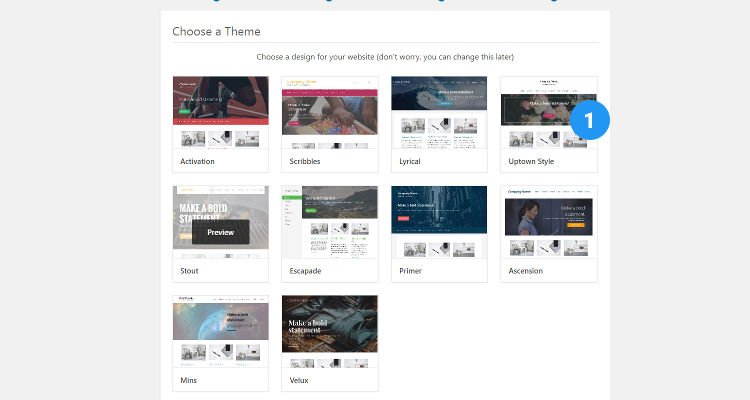Select the Scribbles theme thumbnail

click(330, 112)
